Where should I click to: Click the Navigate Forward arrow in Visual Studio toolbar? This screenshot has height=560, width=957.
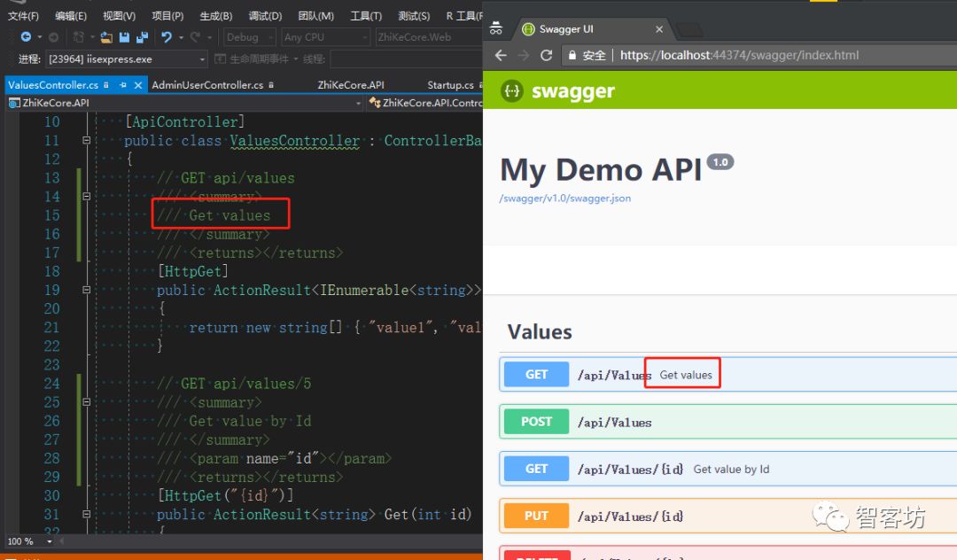pos(53,37)
